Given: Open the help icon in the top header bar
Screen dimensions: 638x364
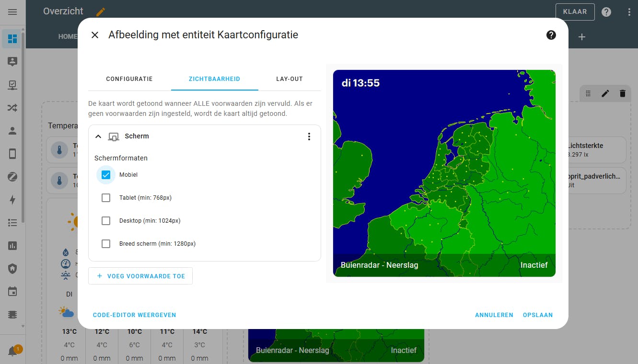Looking at the screenshot, I should pyautogui.click(x=606, y=12).
